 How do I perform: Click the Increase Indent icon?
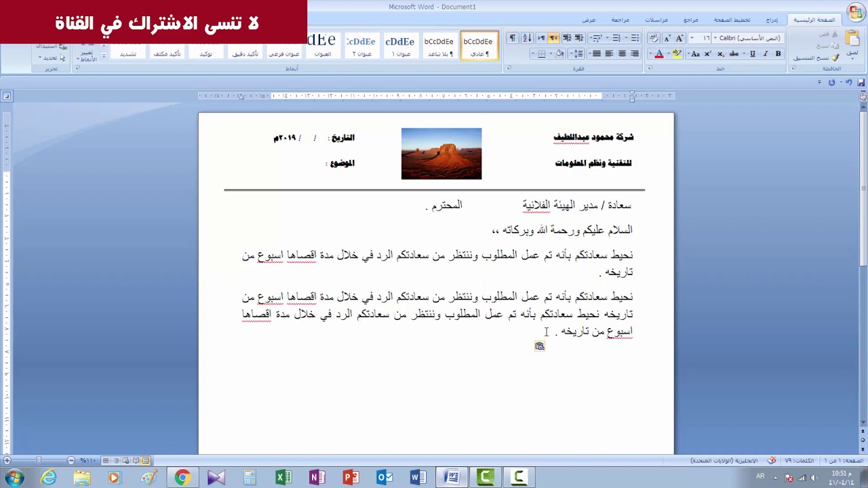567,38
